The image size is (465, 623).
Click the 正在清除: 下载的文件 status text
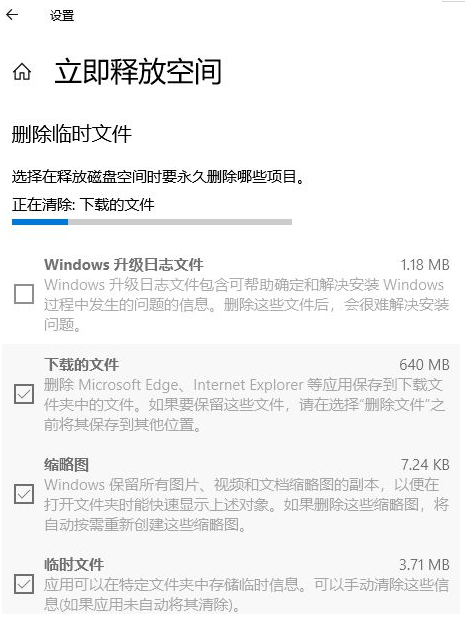83,205
